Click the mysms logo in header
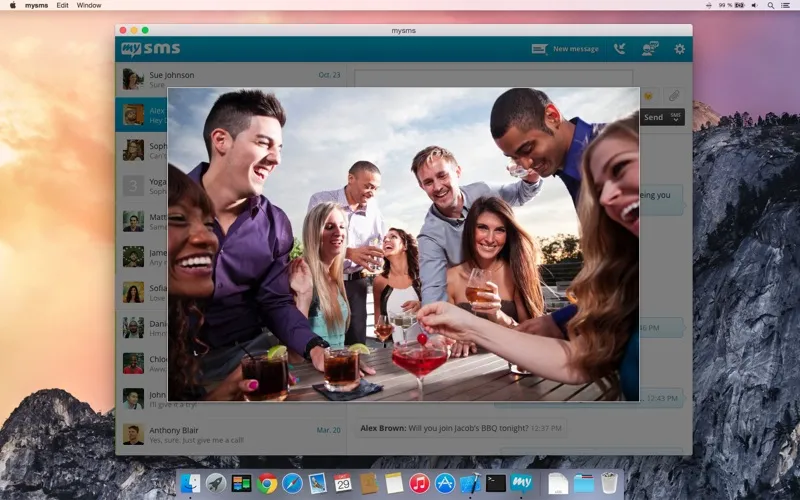The image size is (800, 500). pyautogui.click(x=151, y=49)
